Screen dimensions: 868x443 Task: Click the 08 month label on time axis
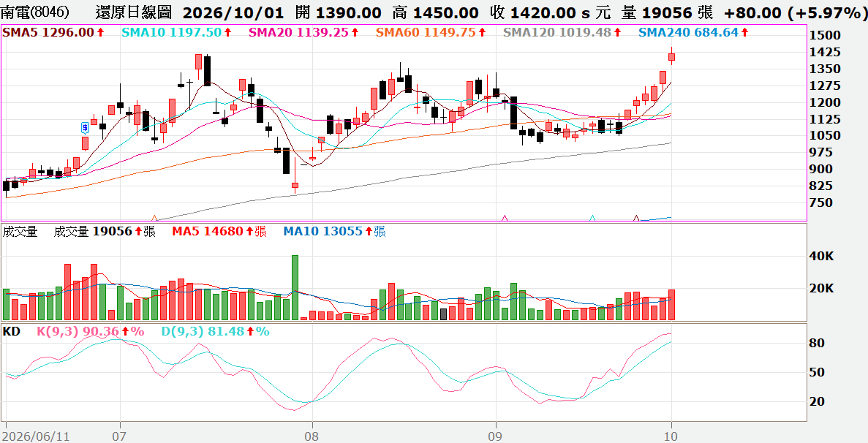[313, 436]
